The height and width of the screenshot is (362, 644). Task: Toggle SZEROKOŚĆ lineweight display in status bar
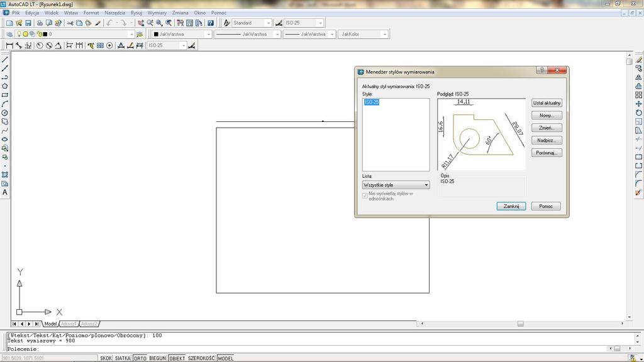[x=201, y=358]
